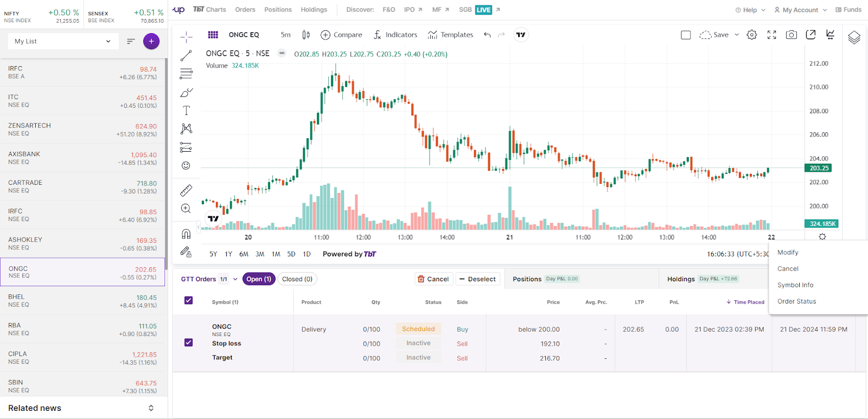The height and width of the screenshot is (419, 868).
Task: Go to the Holdings tab in top navigation
Action: click(x=314, y=10)
